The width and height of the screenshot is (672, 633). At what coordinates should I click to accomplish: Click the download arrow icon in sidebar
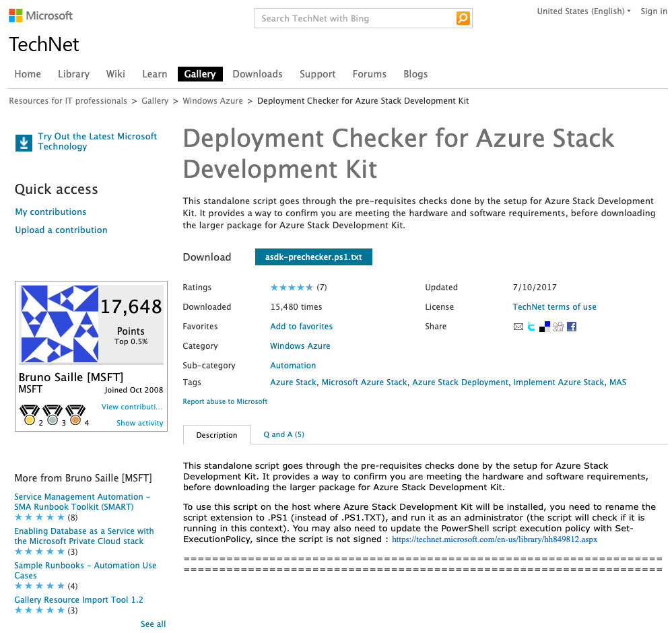click(24, 143)
